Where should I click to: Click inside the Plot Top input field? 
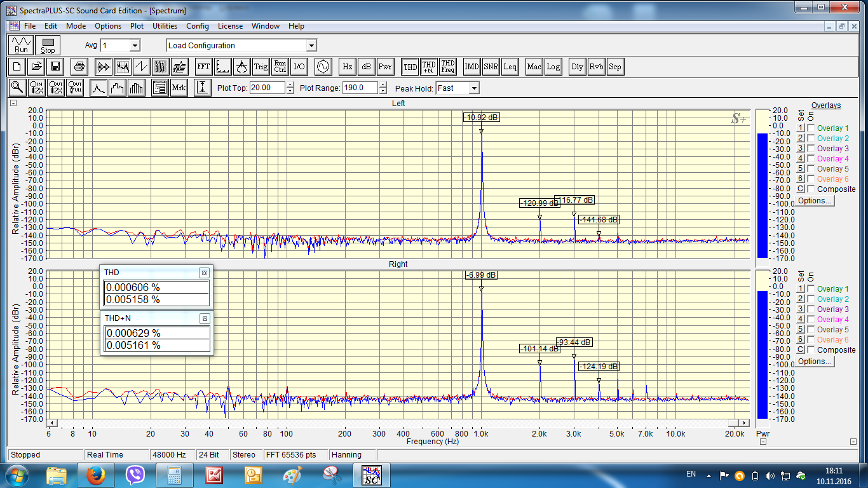click(x=267, y=88)
